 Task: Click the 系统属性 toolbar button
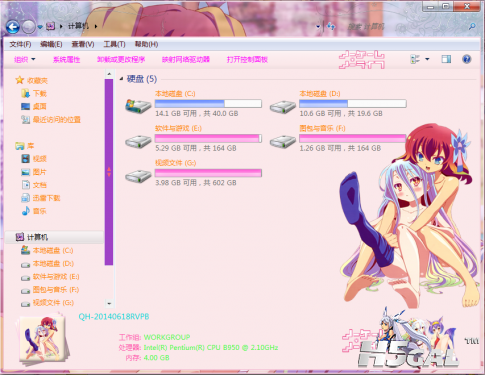point(67,60)
